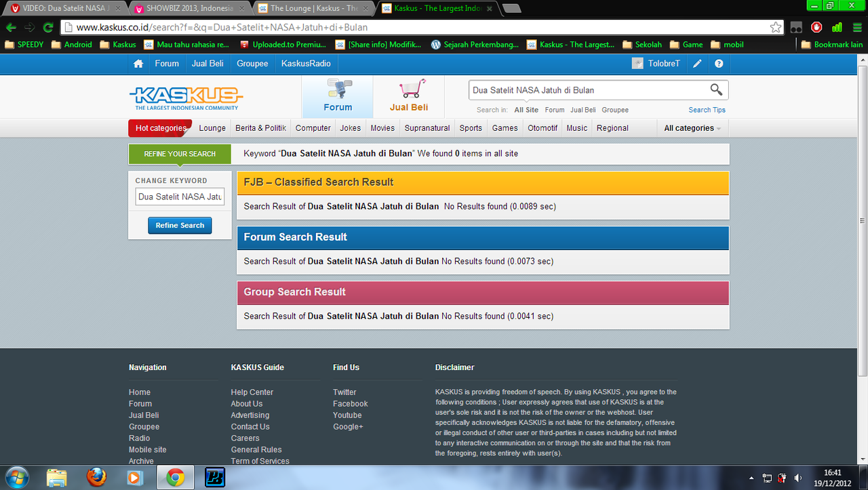This screenshot has width=868, height=490.
Task: Click the TolobreT user avatar icon
Action: pos(637,63)
